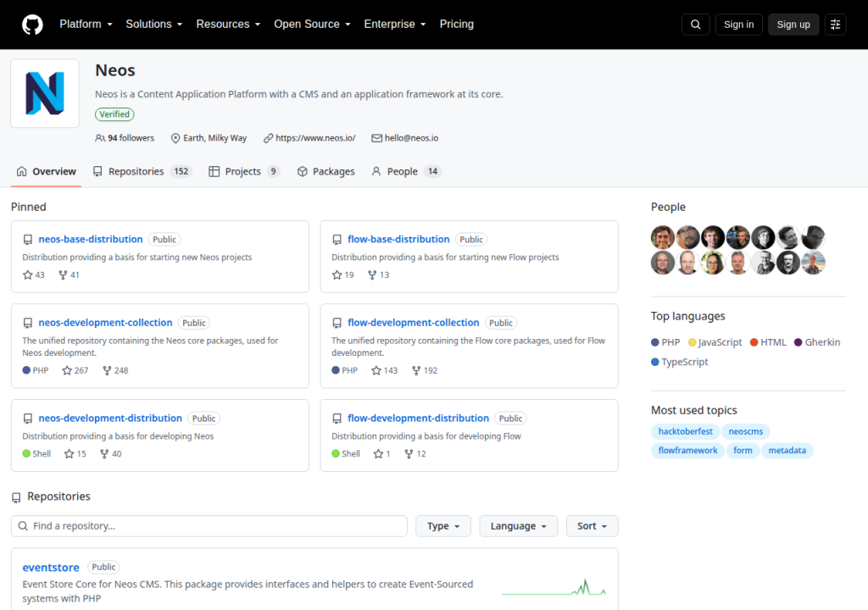Filter by Gherkin in Top languages
The width and height of the screenshot is (868, 610).
817,342
